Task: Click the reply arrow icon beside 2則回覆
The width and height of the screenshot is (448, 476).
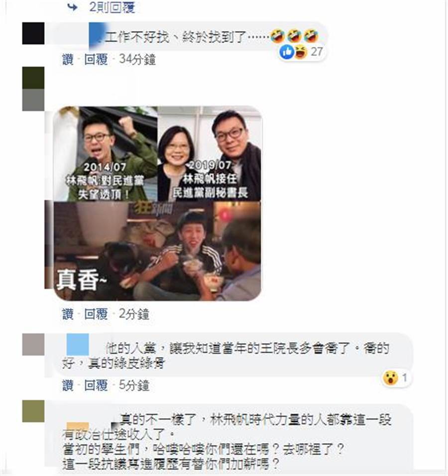Action: (x=72, y=6)
